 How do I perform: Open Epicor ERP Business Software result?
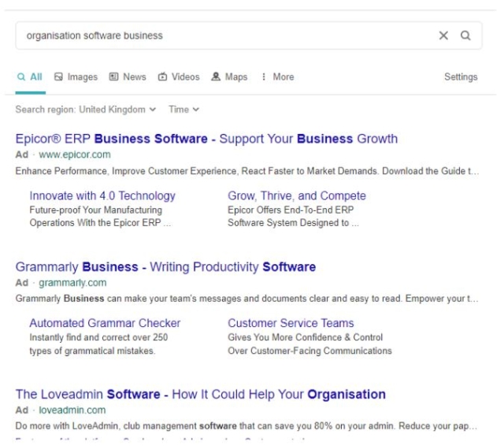coord(206,139)
